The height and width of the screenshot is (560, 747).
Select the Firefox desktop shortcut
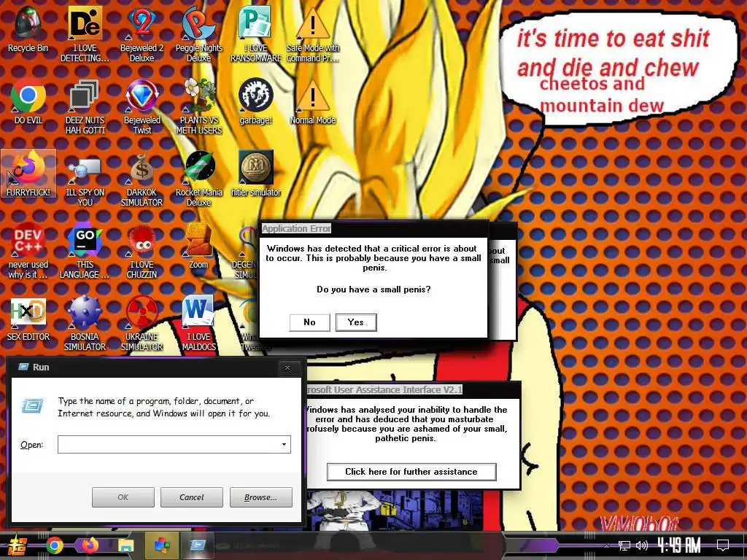[28, 174]
